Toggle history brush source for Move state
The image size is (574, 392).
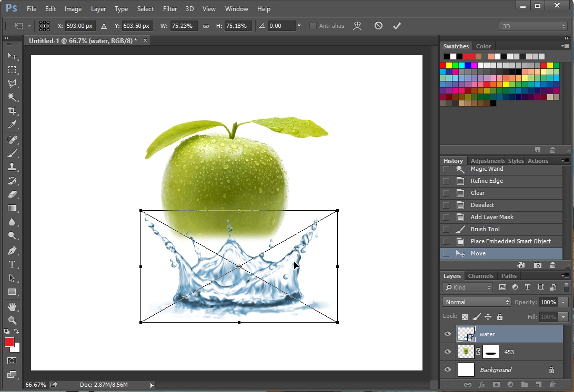coord(446,253)
